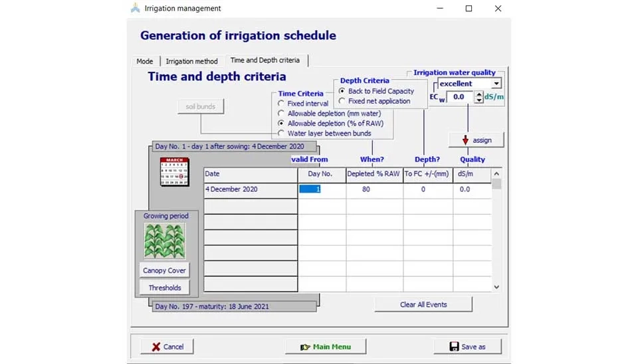Open the Irrigation method tab

tap(191, 61)
